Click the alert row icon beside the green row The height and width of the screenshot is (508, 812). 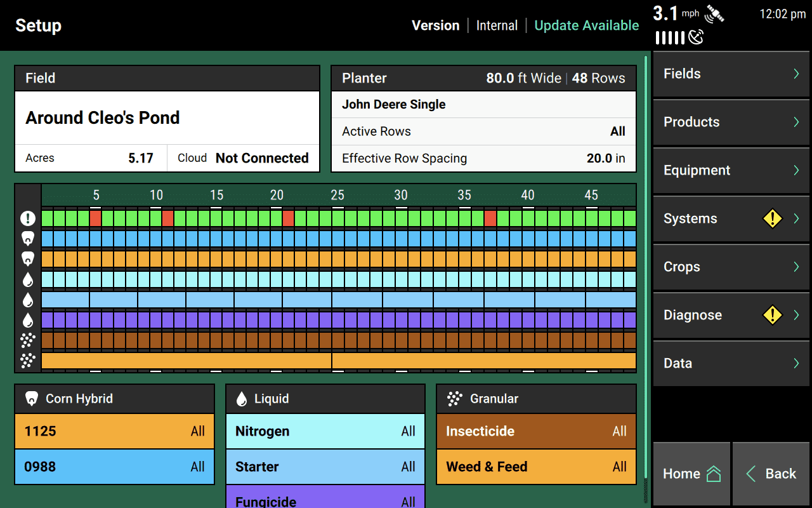(x=28, y=218)
